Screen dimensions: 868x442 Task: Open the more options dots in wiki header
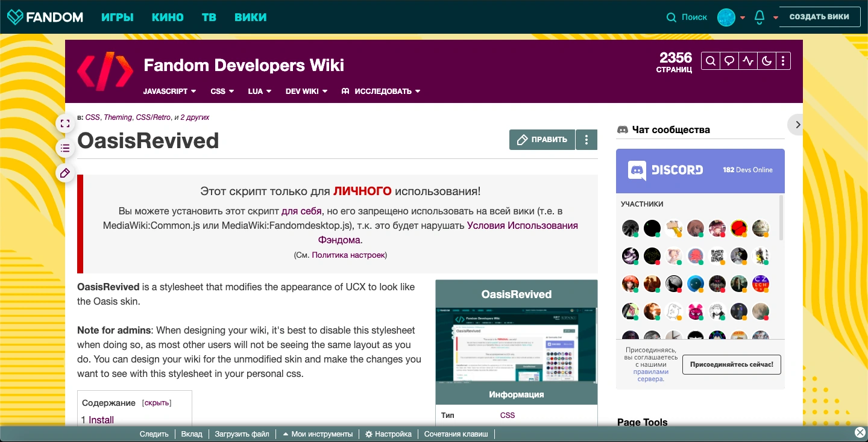(783, 61)
